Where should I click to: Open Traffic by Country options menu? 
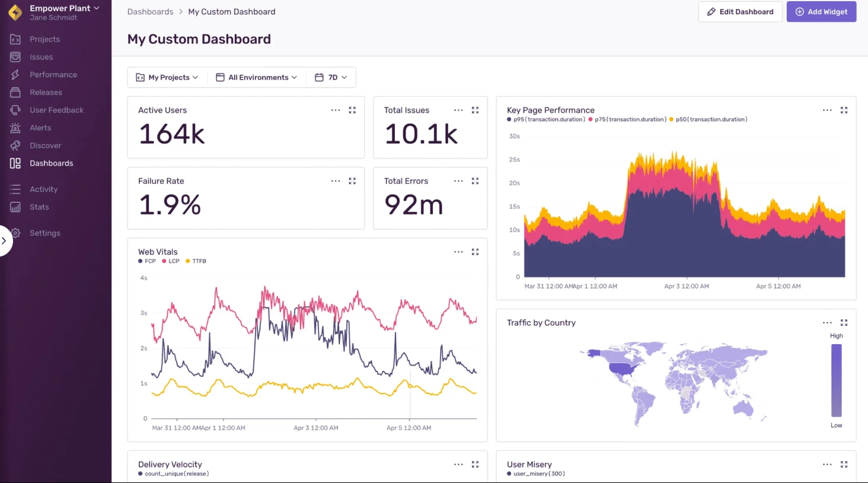coord(827,323)
